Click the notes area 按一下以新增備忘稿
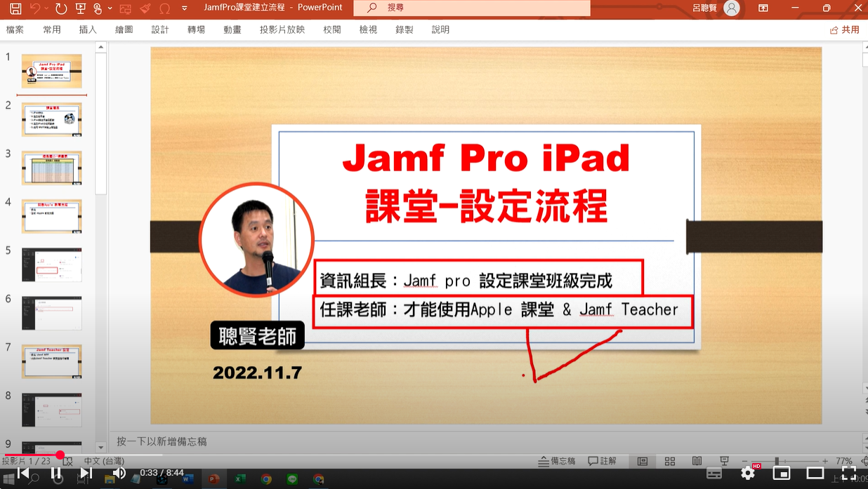This screenshot has height=489, width=868. 487,441
